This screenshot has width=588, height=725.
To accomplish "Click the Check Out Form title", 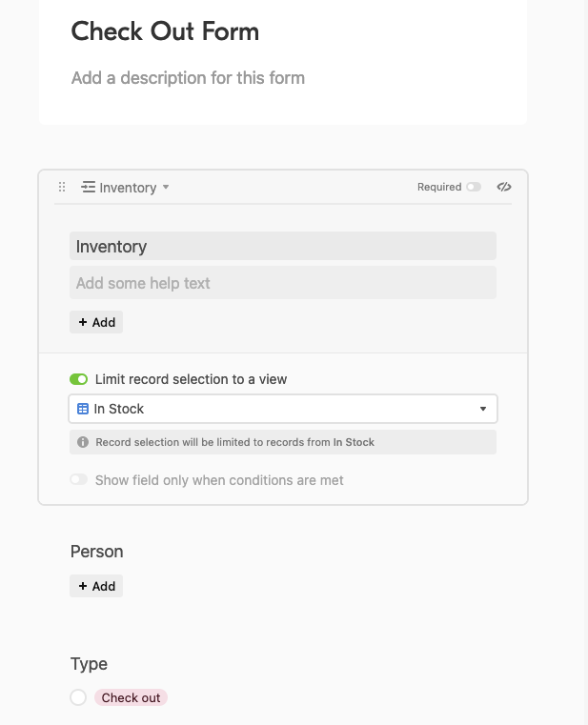I will click(165, 31).
